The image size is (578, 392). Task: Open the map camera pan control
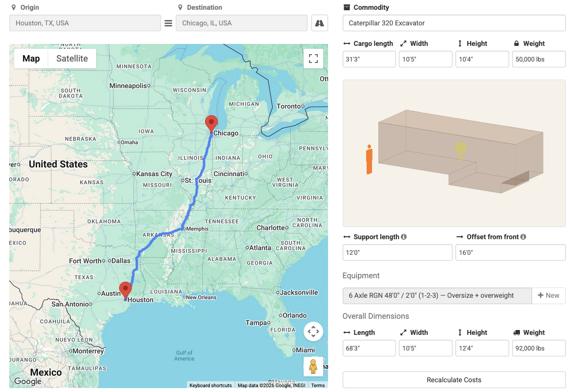[313, 331]
